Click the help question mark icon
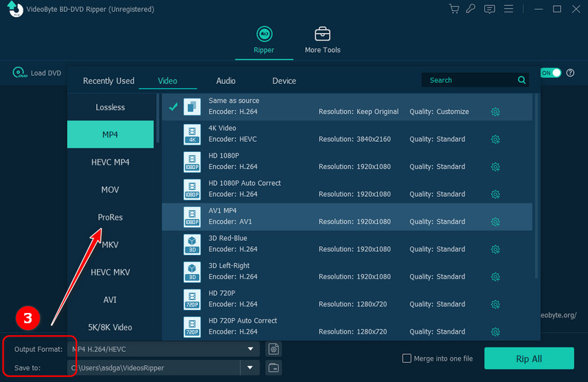This screenshot has width=588, height=382. point(570,73)
